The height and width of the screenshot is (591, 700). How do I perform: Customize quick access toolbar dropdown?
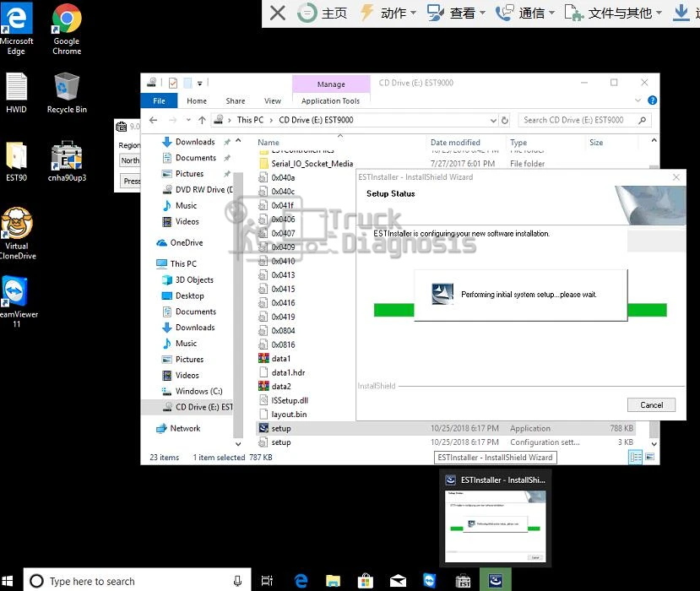[199, 83]
